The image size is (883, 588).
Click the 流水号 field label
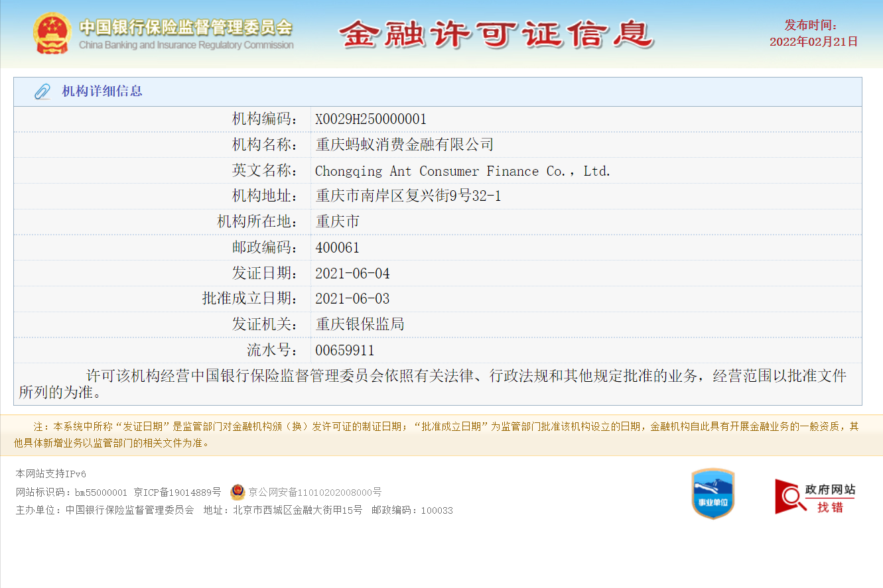click(x=272, y=350)
